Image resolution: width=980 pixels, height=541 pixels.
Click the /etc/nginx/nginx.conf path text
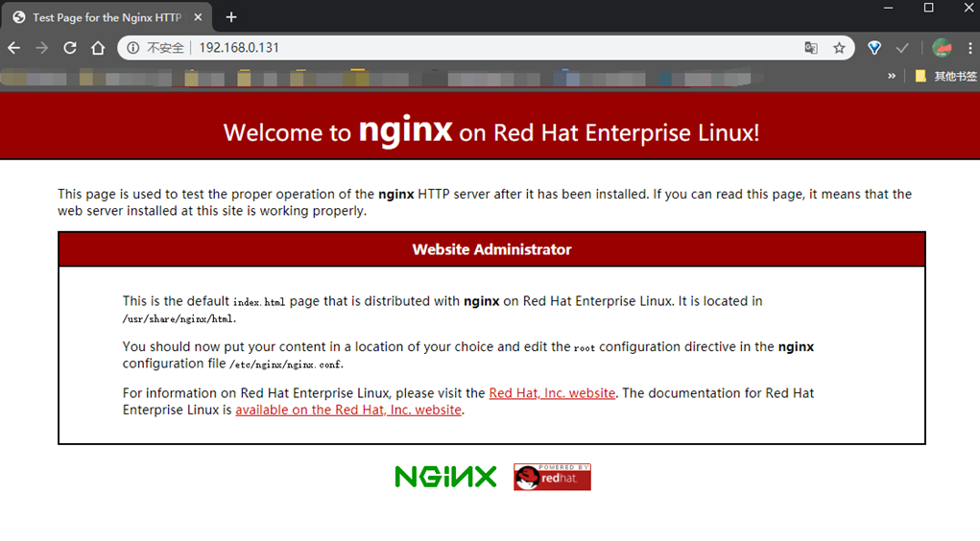(286, 365)
